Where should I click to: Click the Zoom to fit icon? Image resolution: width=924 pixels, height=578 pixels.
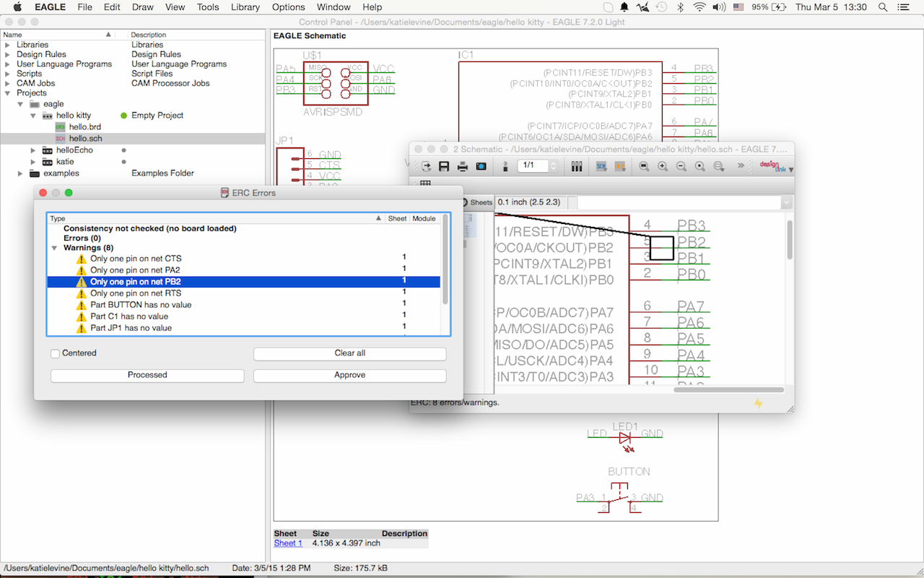[x=645, y=166]
